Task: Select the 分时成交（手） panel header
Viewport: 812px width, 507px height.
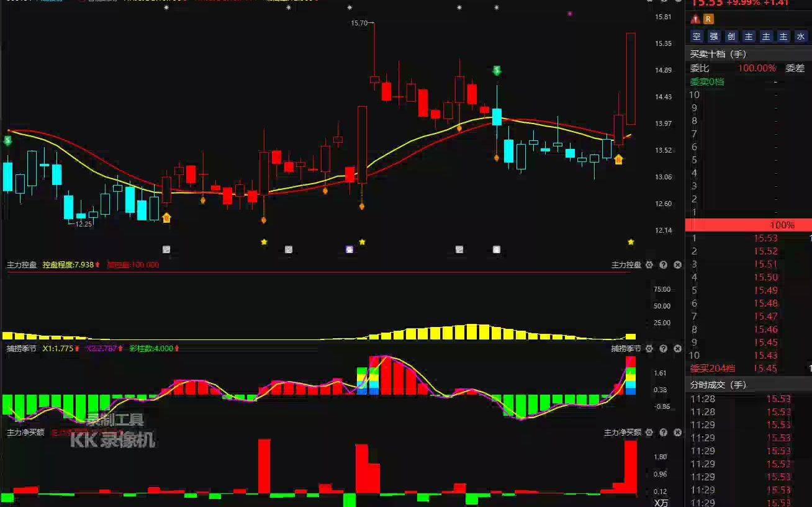Action: (720, 385)
